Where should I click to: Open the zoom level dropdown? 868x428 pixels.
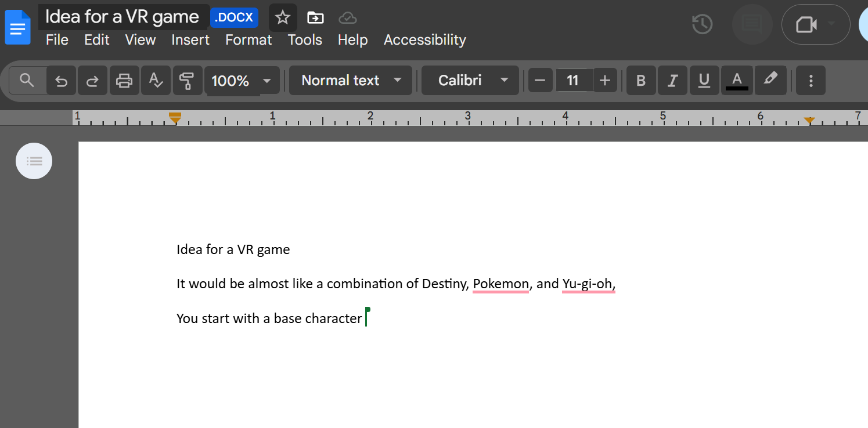pos(242,81)
